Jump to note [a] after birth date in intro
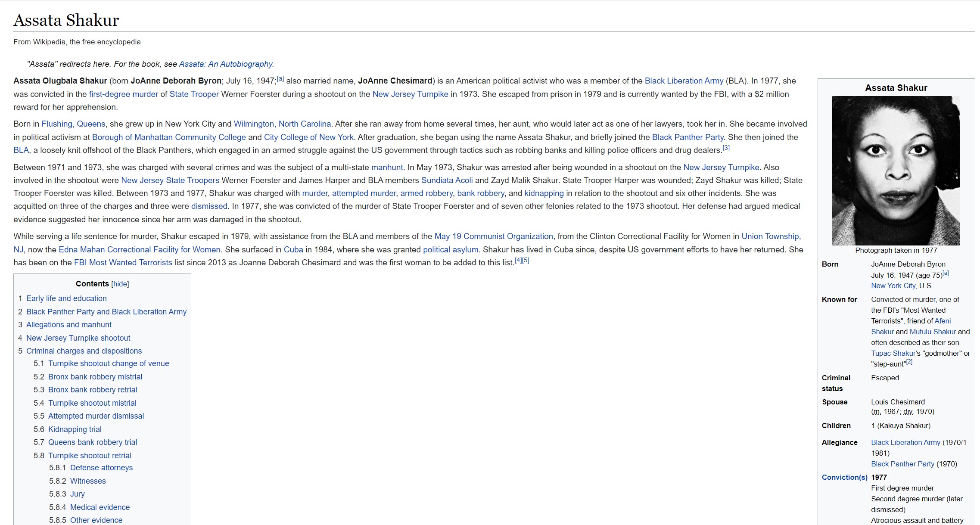The width and height of the screenshot is (980, 525). click(x=280, y=79)
